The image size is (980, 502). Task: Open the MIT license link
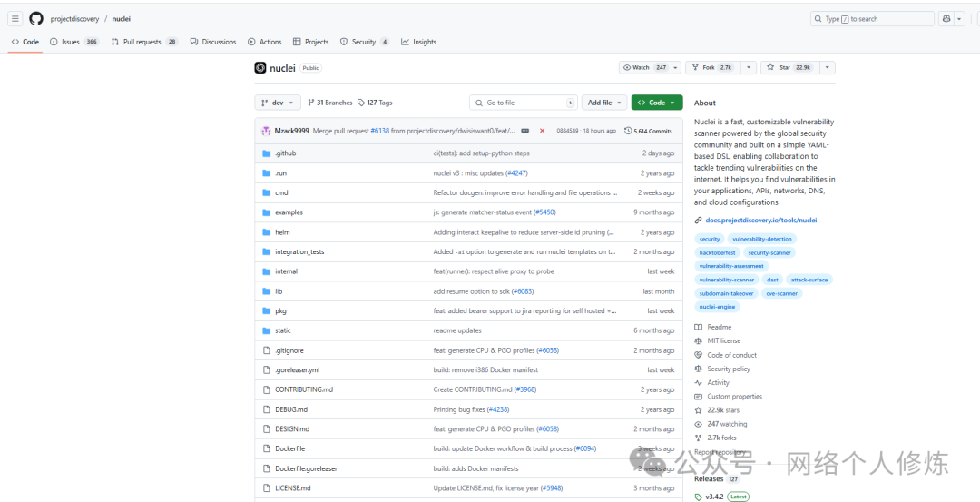pyautogui.click(x=718, y=340)
